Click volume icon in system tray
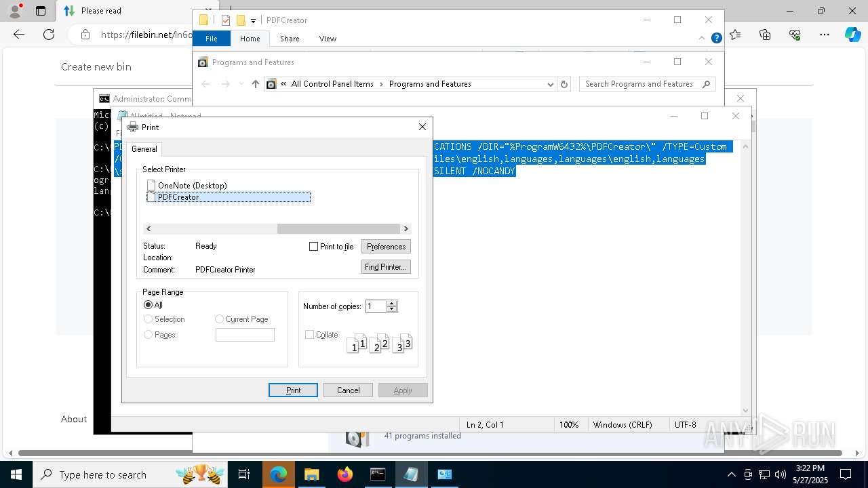This screenshot has width=868, height=488. 780,474
